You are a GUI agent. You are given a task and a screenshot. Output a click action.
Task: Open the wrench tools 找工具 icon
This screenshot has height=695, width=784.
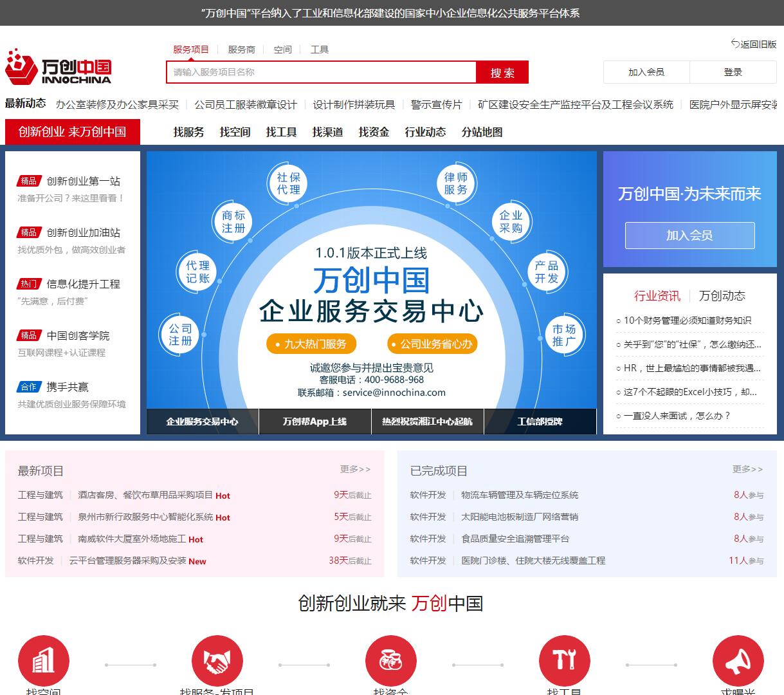point(564,661)
